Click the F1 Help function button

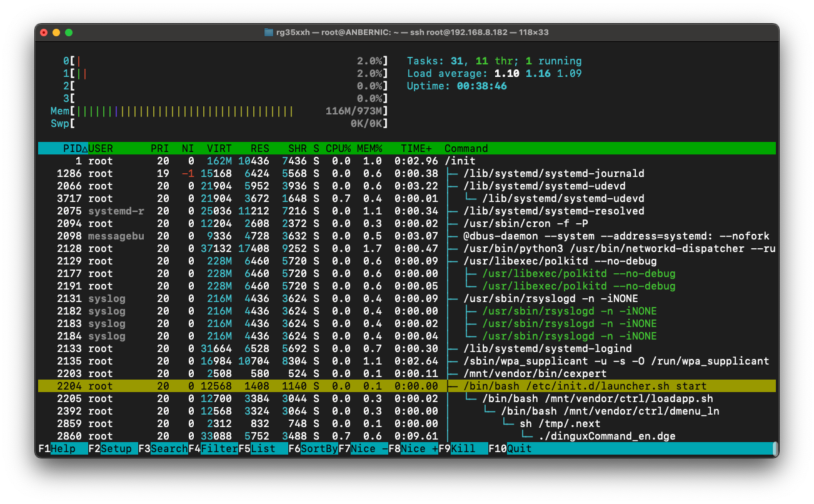pos(63,448)
